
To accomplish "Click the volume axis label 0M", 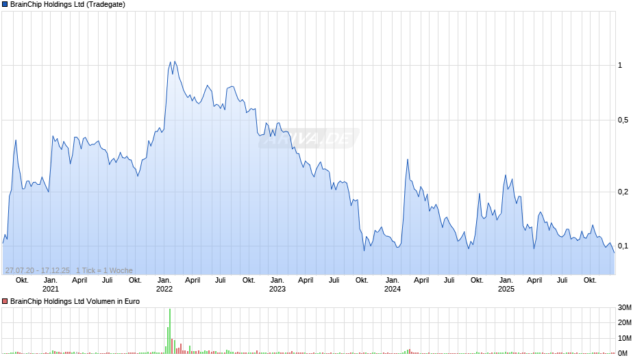I will click(x=623, y=353).
